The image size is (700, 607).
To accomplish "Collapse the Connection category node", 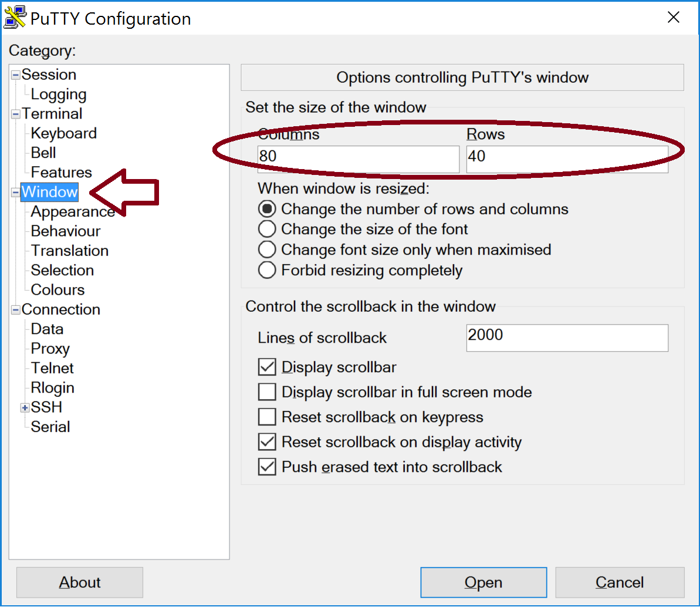I will coord(16,310).
